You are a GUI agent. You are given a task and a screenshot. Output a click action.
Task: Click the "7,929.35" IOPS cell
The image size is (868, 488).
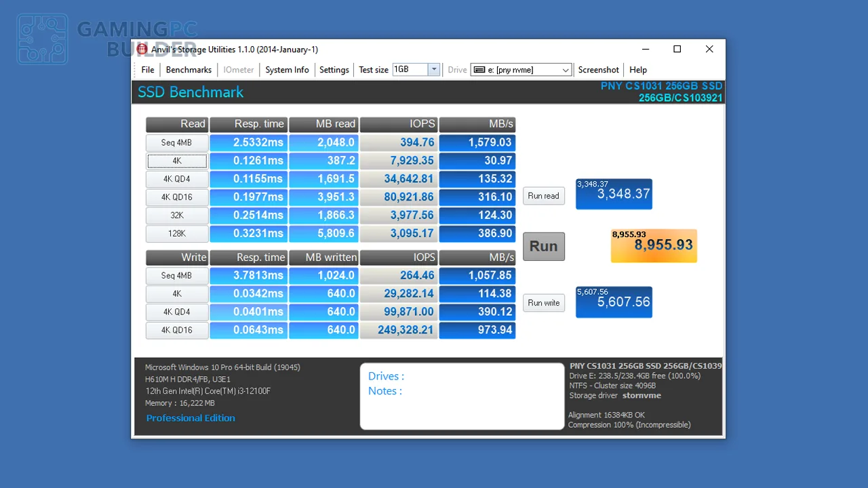399,161
